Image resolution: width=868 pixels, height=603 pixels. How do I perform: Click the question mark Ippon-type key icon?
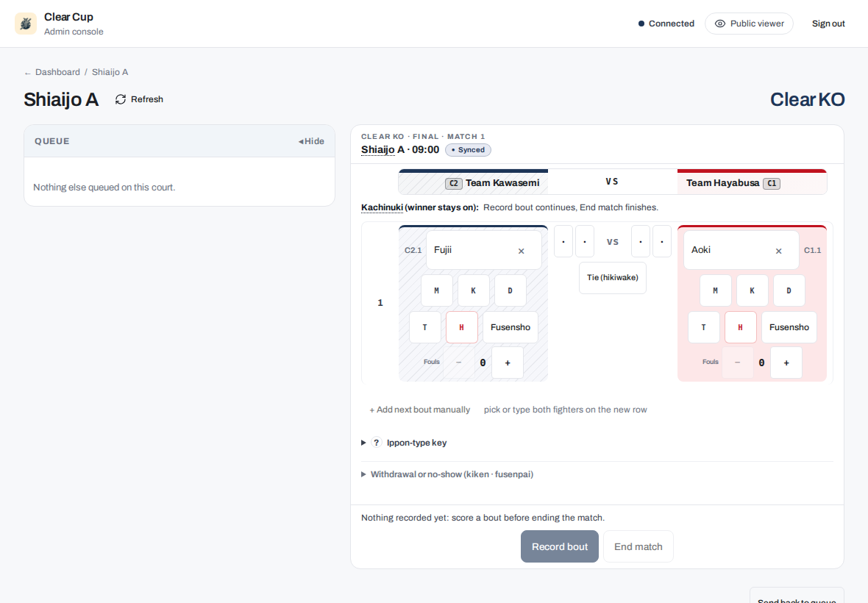377,443
